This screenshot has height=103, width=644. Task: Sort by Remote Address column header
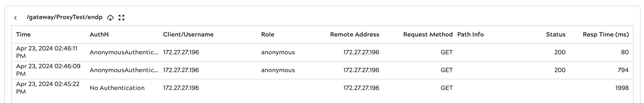(354, 35)
